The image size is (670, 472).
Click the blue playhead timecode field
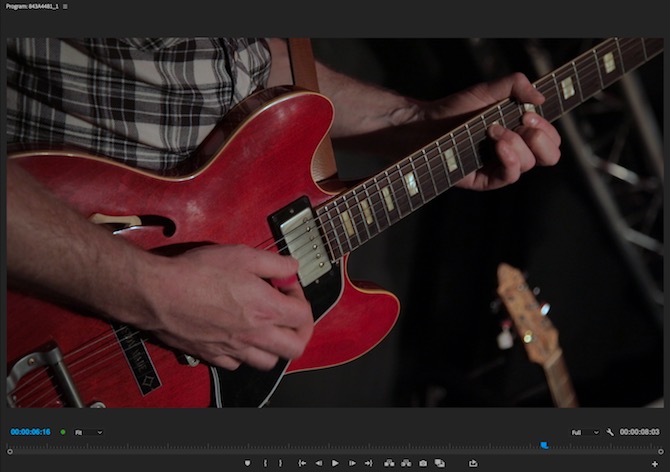click(x=30, y=432)
